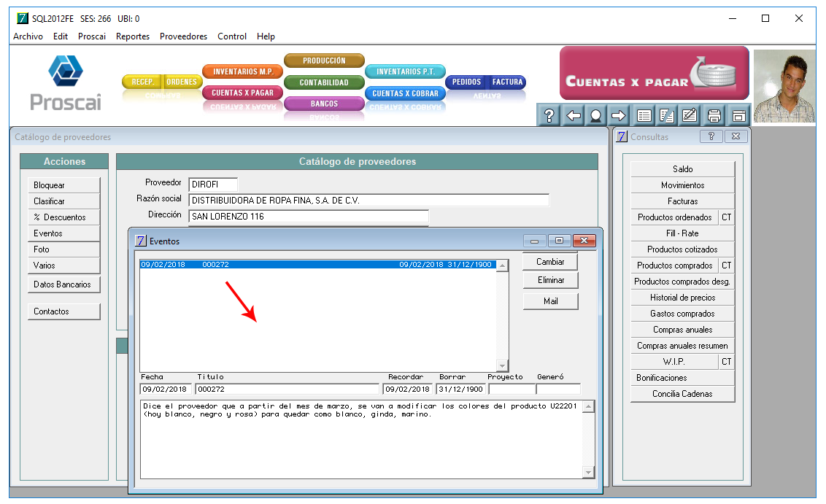The height and width of the screenshot is (504, 826).
Task: Close the Eventos window
Action: click(x=584, y=241)
